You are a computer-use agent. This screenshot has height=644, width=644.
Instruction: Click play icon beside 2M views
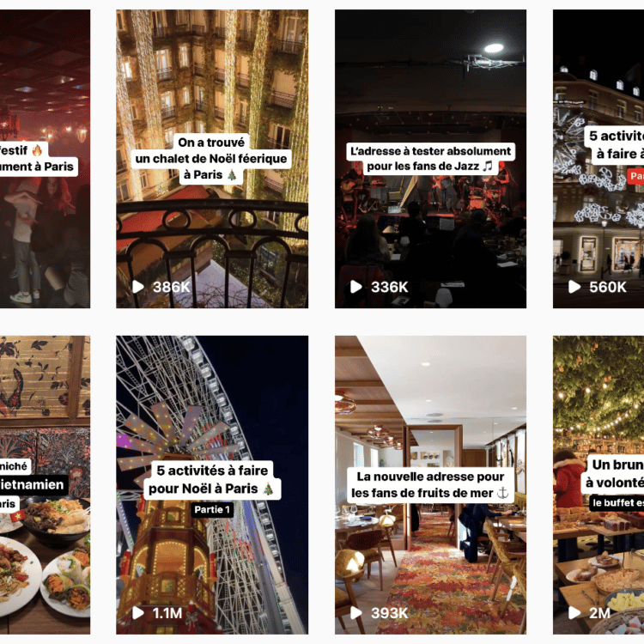point(574,613)
